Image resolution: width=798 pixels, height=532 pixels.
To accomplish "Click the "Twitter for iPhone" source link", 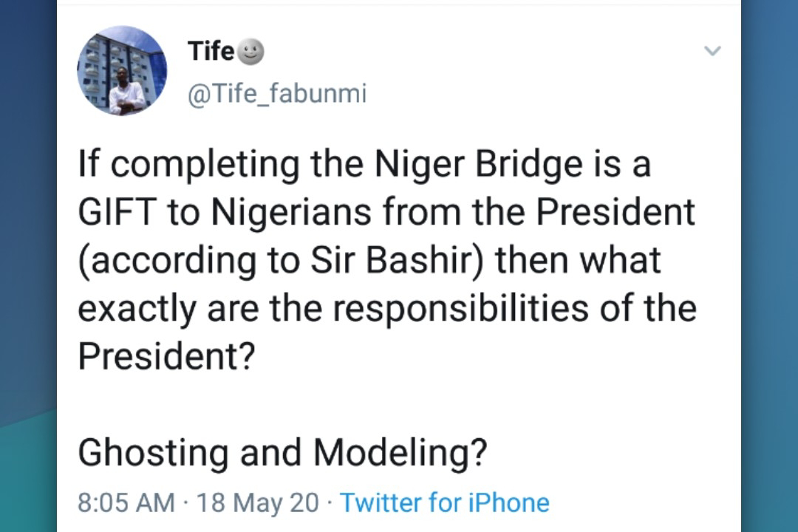I will (445, 502).
